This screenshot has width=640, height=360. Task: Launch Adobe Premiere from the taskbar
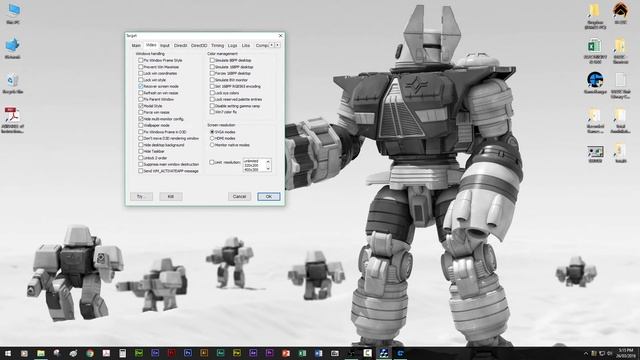pos(269,353)
